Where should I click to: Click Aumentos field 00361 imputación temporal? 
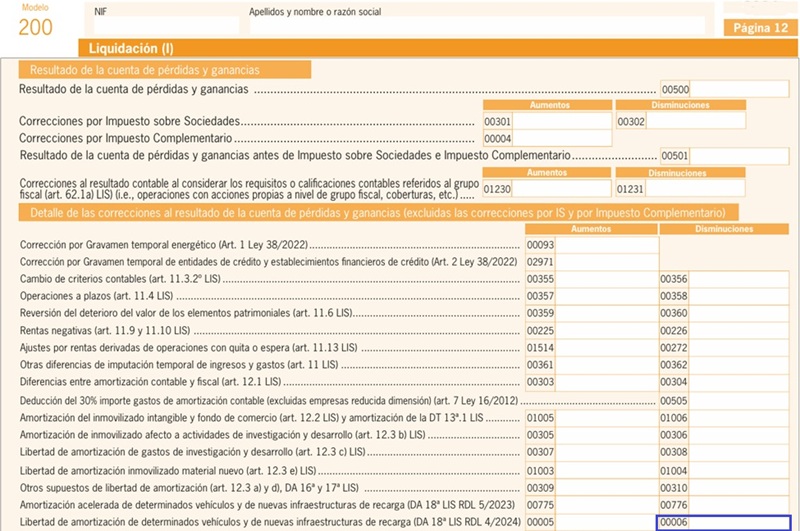coord(606,365)
